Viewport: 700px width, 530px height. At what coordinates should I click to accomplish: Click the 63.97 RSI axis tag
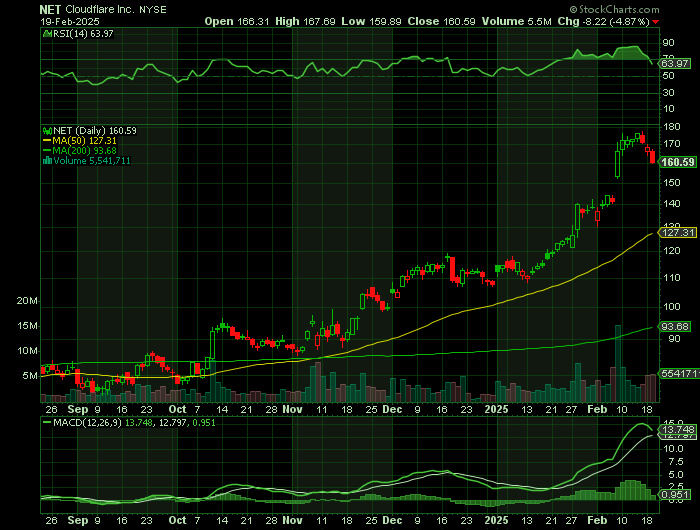tap(675, 63)
